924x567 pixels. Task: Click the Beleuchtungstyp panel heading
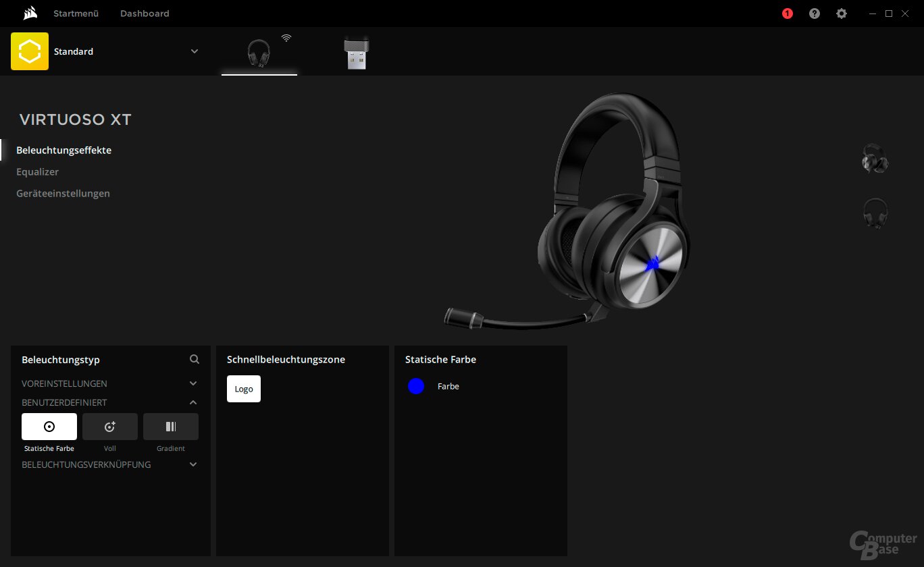(61, 360)
